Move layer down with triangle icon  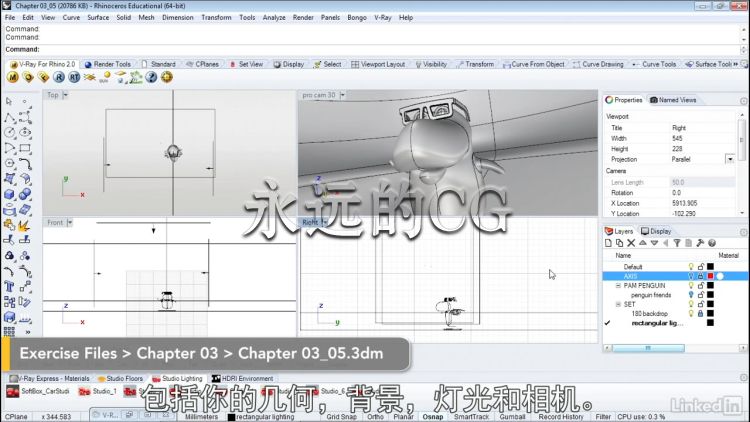point(654,243)
